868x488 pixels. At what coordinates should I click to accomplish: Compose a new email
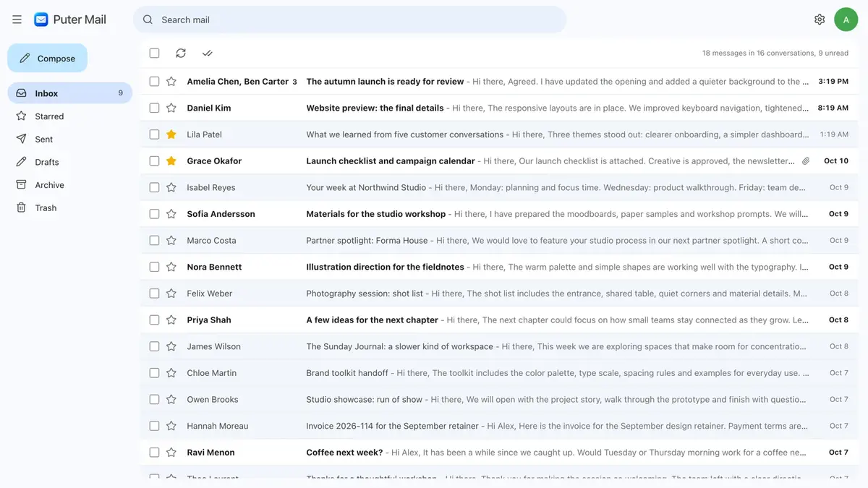click(47, 59)
